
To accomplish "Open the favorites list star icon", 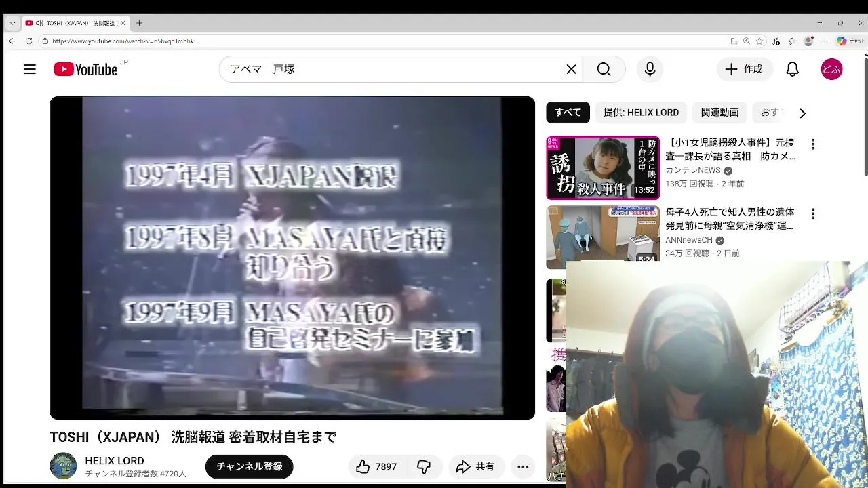I will (x=791, y=41).
